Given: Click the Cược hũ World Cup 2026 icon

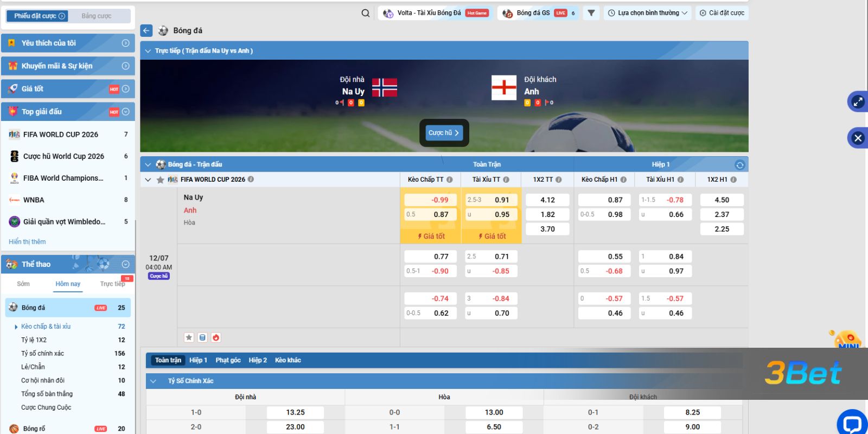Looking at the screenshot, I should (x=15, y=156).
